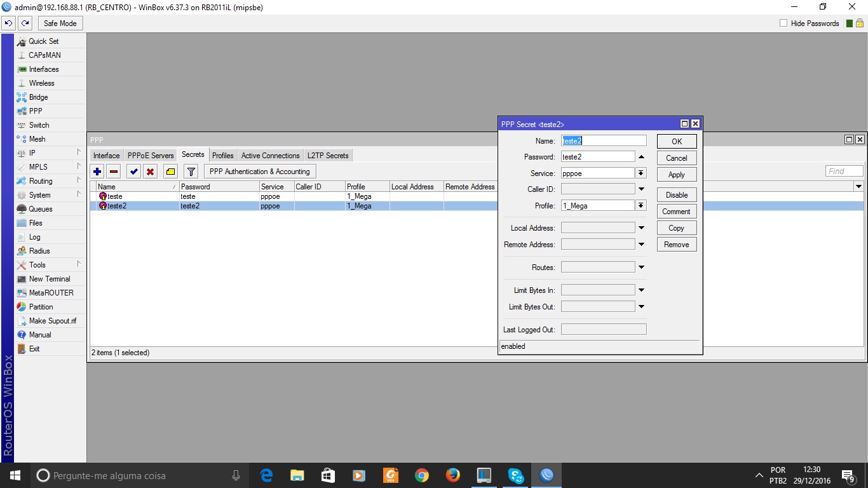Image resolution: width=868 pixels, height=488 pixels.
Task: Expand the Limit Bytes In field arrow
Action: coord(641,290)
